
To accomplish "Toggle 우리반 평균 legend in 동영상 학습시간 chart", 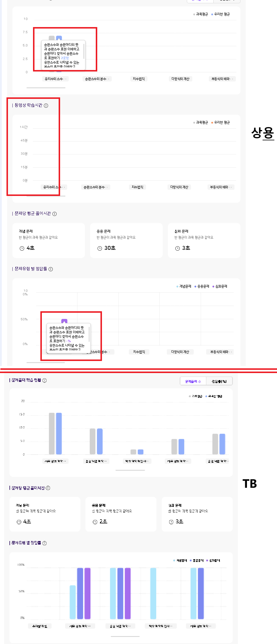I will pyautogui.click(x=220, y=122).
